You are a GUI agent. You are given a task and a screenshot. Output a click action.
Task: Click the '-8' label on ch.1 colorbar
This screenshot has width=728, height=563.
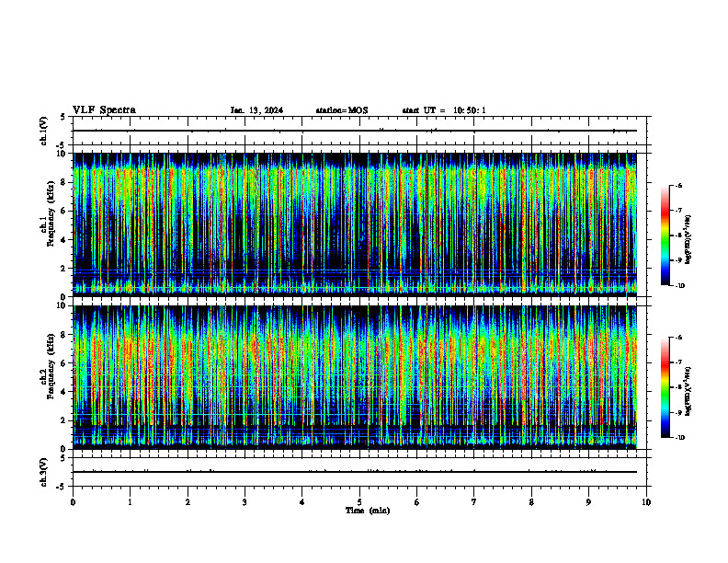(679, 236)
